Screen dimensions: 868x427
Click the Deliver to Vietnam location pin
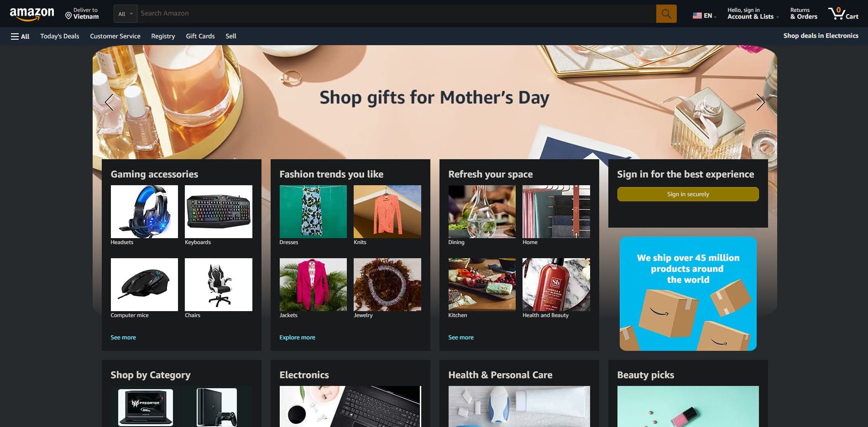[68, 16]
